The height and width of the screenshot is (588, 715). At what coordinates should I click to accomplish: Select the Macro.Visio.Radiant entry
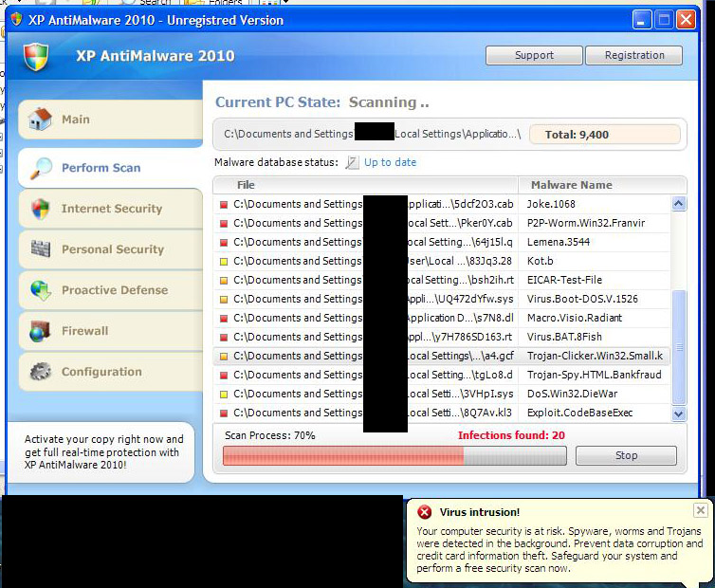[x=575, y=318]
